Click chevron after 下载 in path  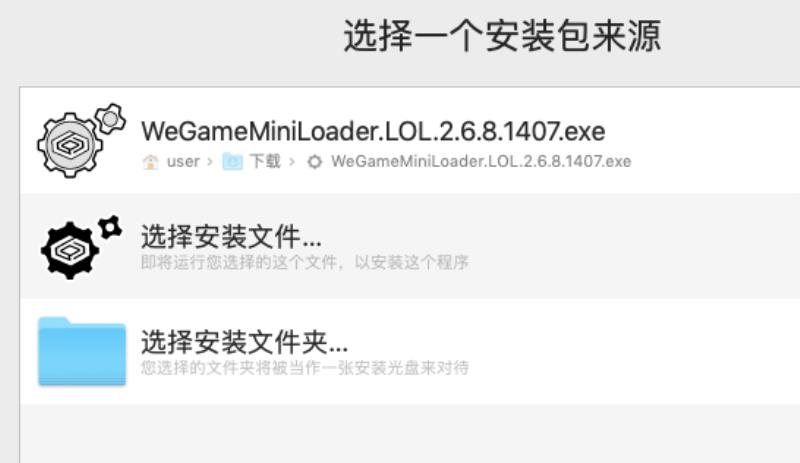(292, 162)
